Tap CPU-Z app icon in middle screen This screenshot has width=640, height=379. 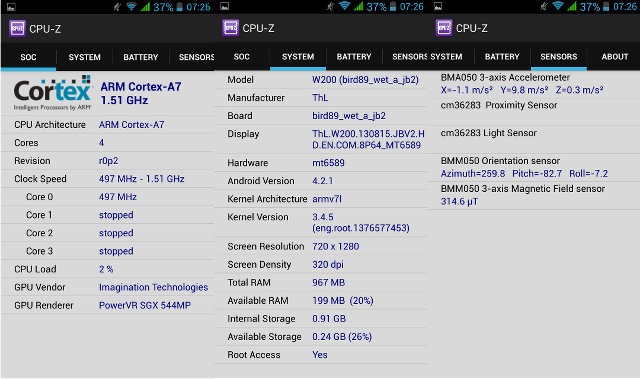pyautogui.click(x=231, y=28)
